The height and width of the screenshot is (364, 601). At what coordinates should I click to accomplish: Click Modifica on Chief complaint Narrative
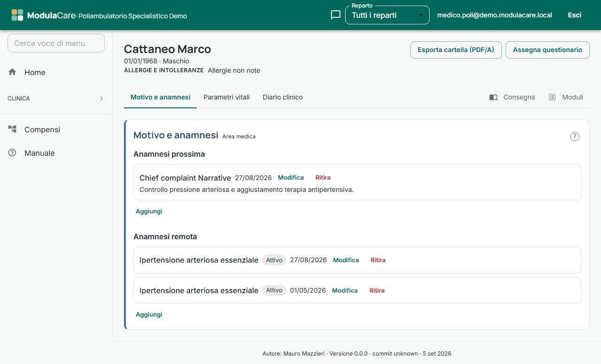tap(291, 177)
